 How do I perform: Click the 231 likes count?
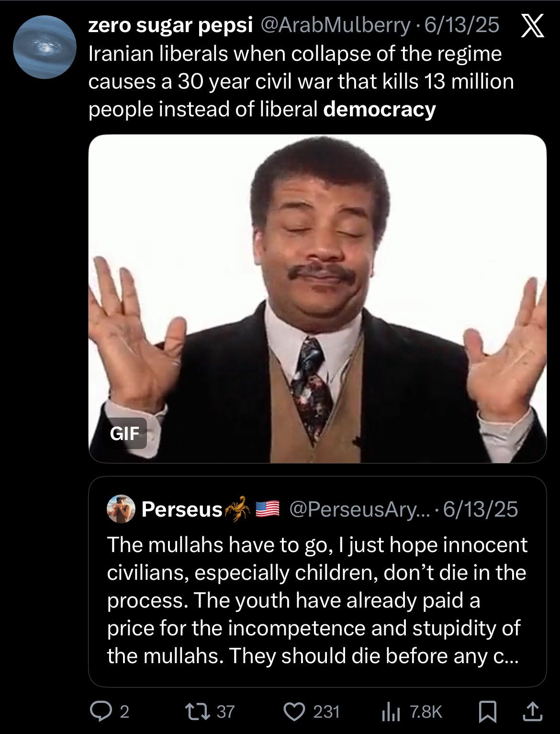pyautogui.click(x=326, y=712)
